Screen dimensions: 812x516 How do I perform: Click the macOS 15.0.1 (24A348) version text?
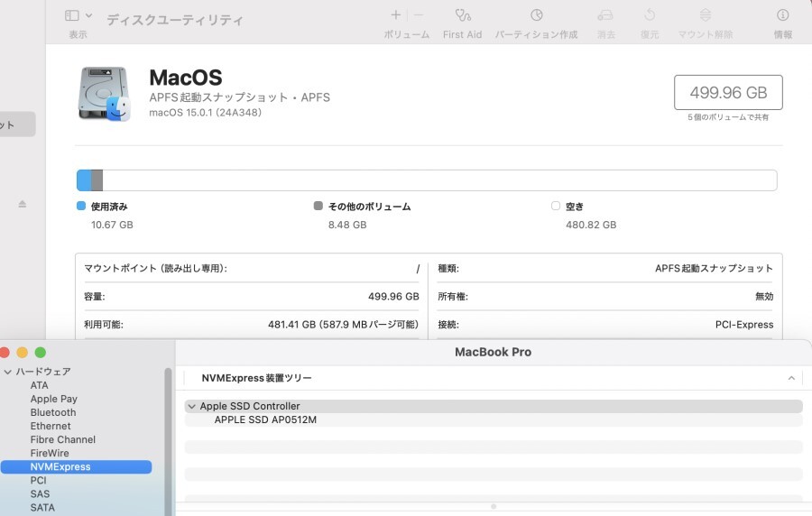[x=205, y=112]
